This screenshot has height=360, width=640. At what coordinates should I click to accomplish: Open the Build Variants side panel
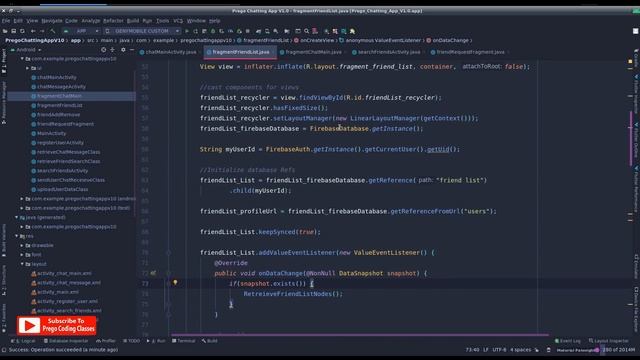click(x=4, y=240)
